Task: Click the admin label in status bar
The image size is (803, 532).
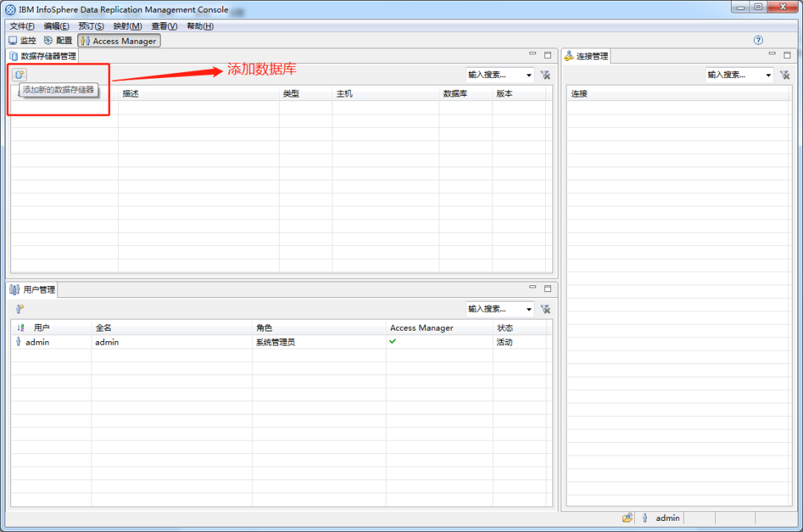Action: (667, 518)
